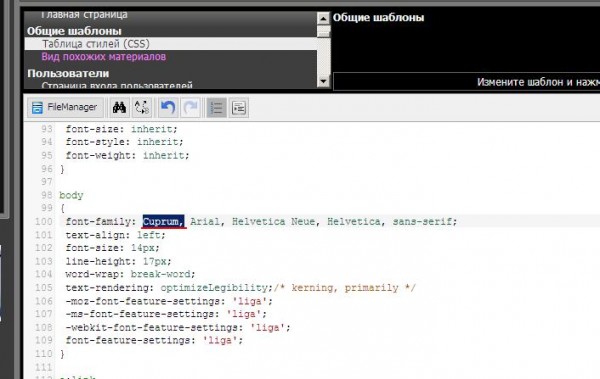The height and width of the screenshot is (379, 600).
Task: Click 'font-size: inherit;' on line 93
Action: tap(121, 129)
